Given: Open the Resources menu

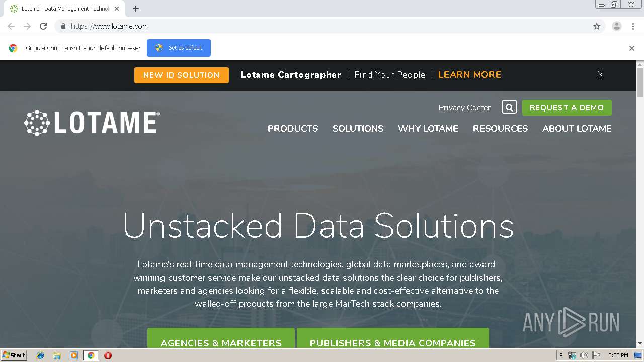Looking at the screenshot, I should [500, 129].
